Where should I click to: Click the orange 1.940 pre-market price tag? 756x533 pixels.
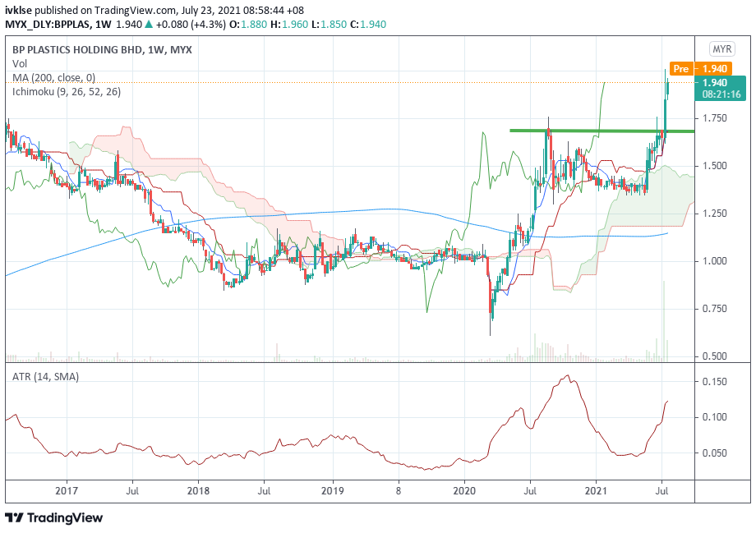click(x=715, y=69)
